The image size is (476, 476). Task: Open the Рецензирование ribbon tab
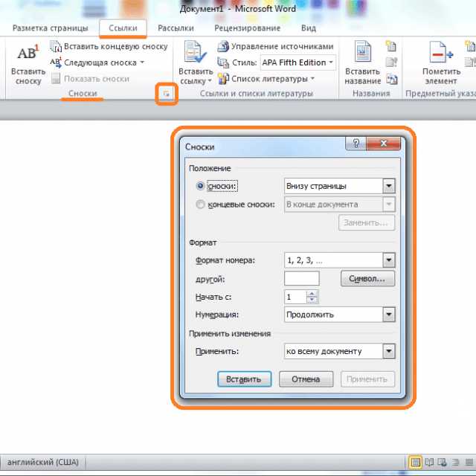click(248, 28)
